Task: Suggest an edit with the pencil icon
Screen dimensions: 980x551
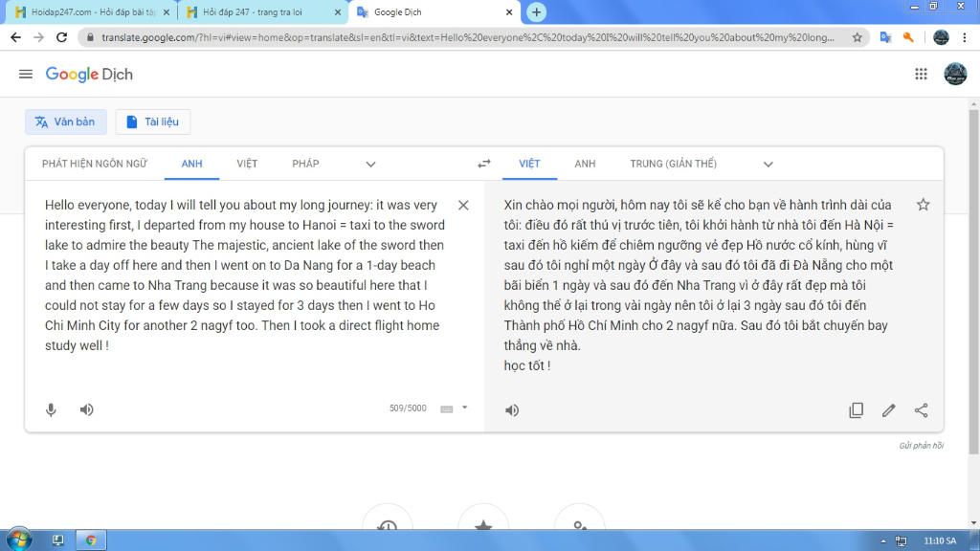Action: [889, 409]
